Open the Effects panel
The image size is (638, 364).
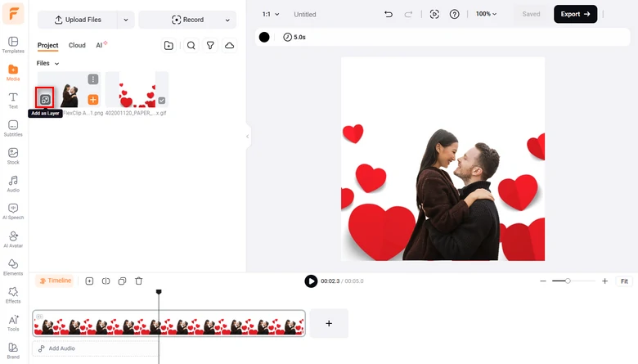[13, 294]
